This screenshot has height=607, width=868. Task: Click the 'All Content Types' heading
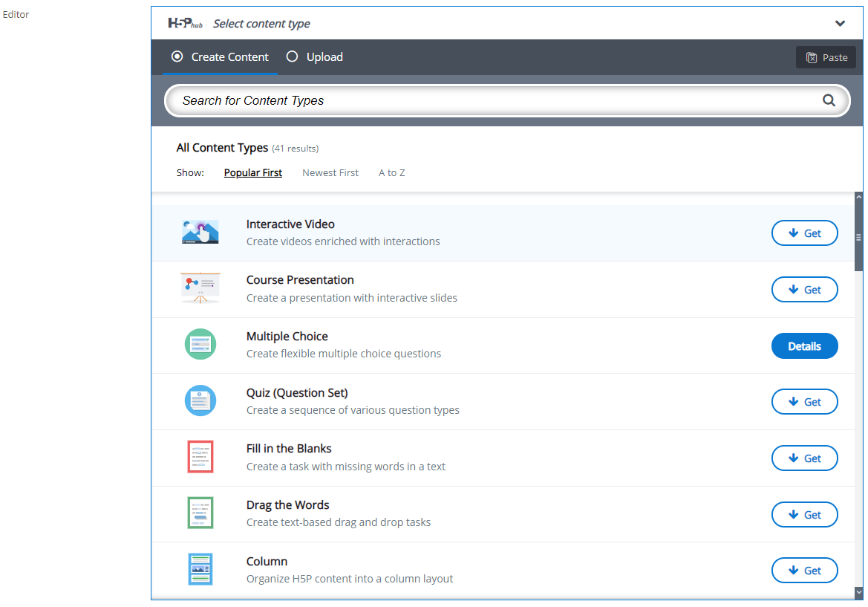coord(222,148)
